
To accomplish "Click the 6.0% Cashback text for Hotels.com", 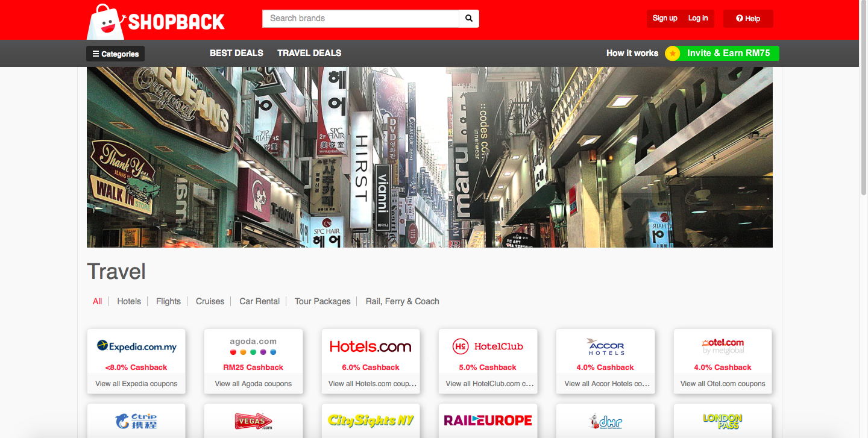I will [371, 368].
